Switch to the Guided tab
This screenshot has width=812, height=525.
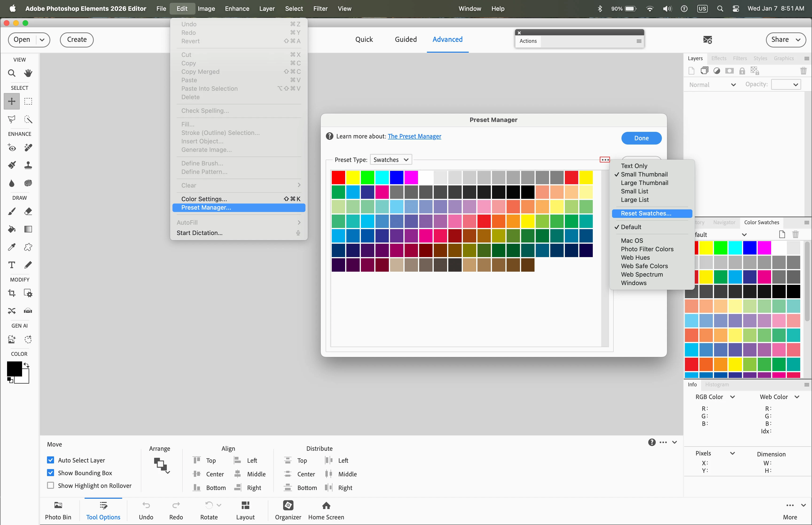pyautogui.click(x=406, y=39)
